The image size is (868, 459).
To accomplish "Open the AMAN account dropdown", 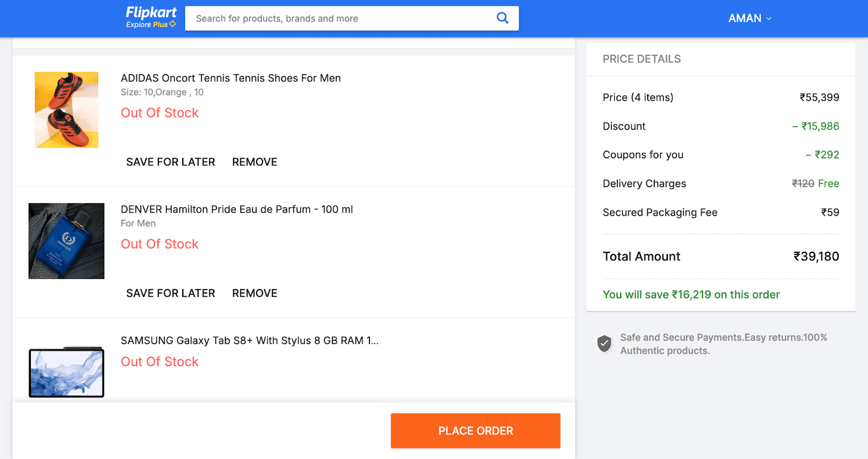I will (x=749, y=18).
